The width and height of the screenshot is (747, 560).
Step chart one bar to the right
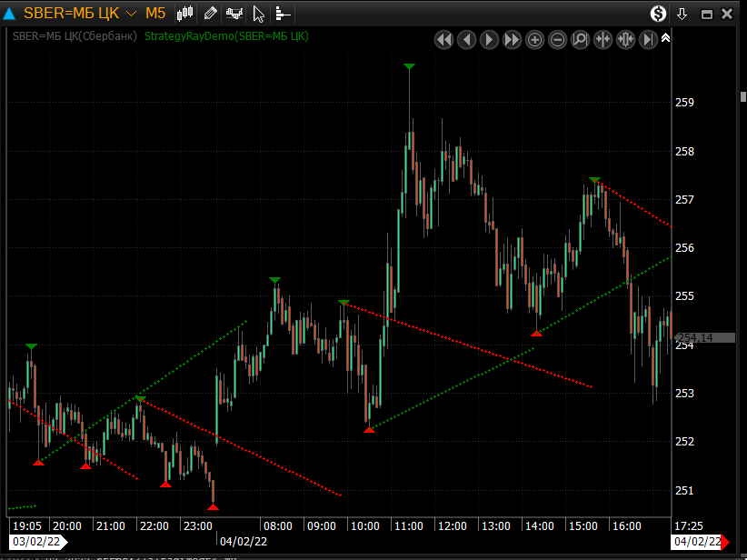(489, 39)
